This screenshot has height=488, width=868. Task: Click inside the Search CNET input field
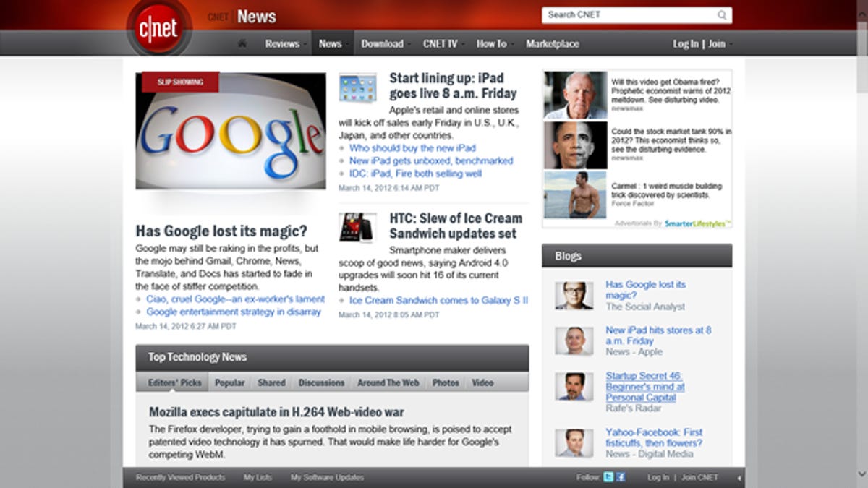point(622,14)
